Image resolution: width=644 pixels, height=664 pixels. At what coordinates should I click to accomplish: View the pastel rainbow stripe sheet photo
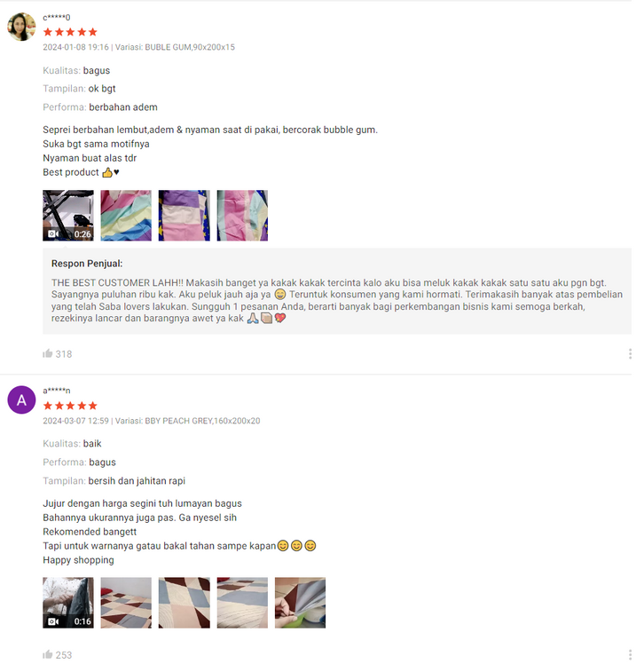126,216
